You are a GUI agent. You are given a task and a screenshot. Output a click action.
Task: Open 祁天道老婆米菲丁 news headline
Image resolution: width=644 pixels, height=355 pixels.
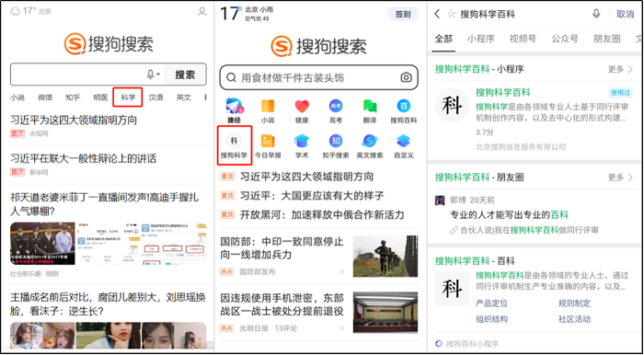point(105,204)
